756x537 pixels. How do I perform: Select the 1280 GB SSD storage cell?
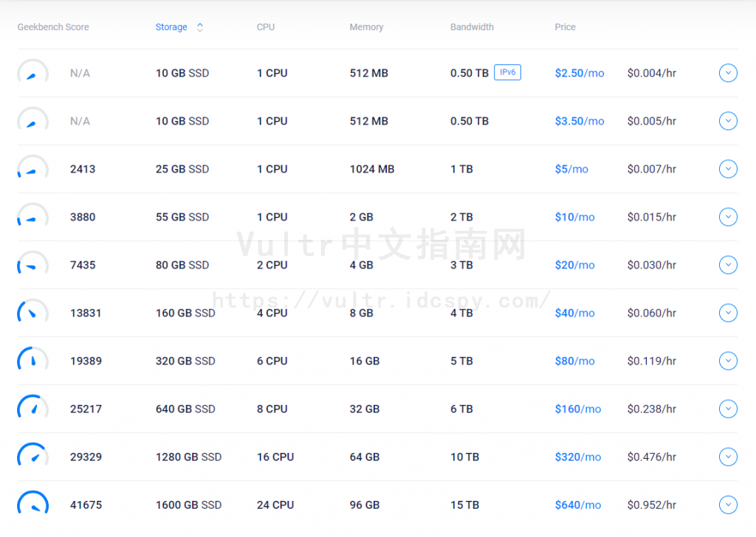click(188, 457)
